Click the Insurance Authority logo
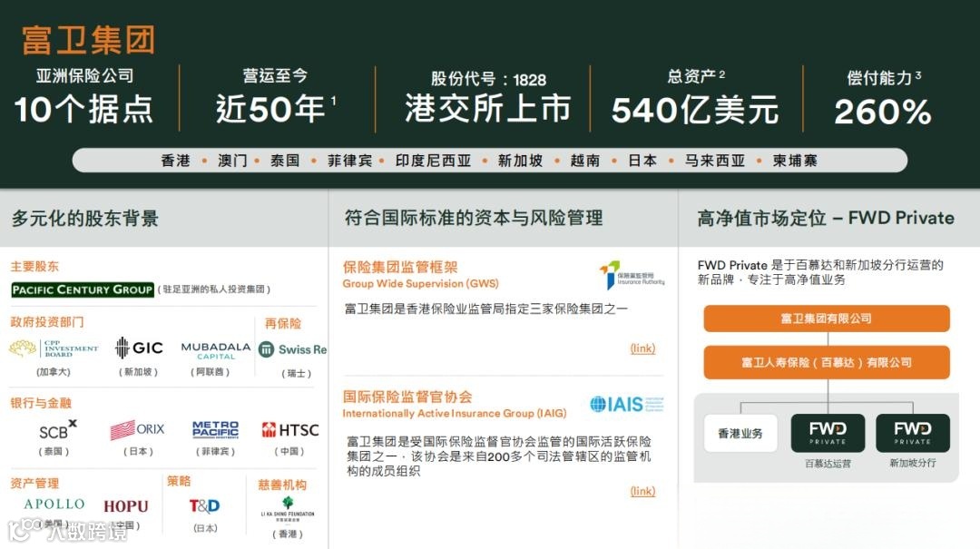Screen dimensions: 980x549 click(x=632, y=276)
